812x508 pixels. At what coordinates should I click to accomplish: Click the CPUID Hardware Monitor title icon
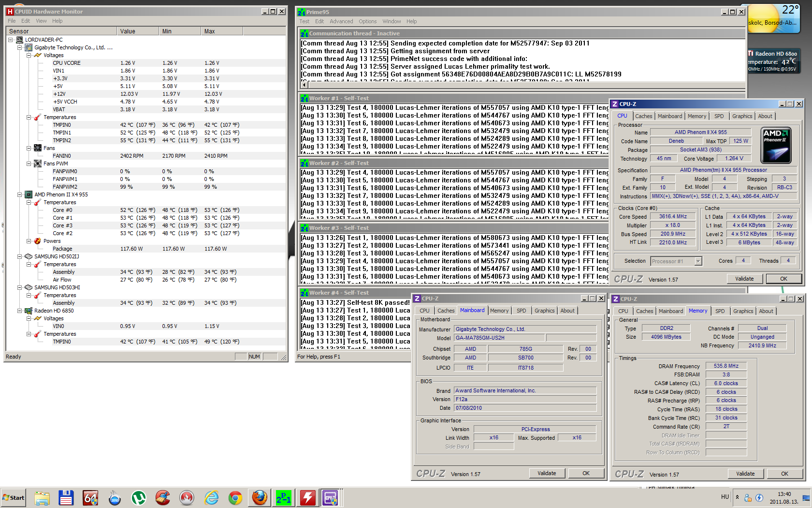10,12
